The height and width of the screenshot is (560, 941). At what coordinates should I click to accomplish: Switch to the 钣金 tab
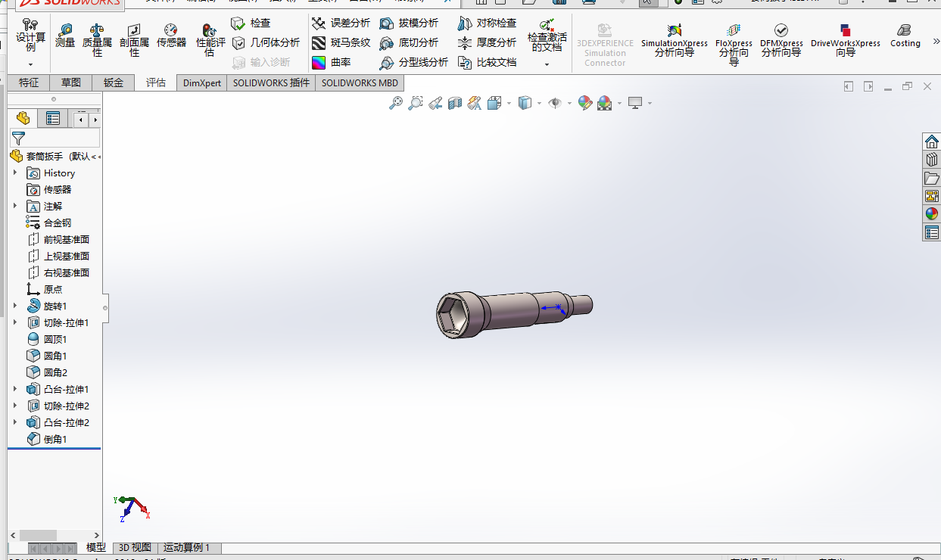[114, 83]
